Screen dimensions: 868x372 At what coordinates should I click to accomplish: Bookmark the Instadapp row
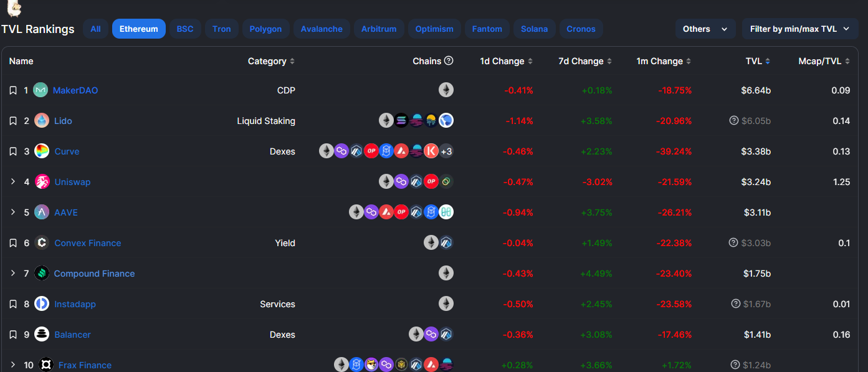(x=13, y=304)
